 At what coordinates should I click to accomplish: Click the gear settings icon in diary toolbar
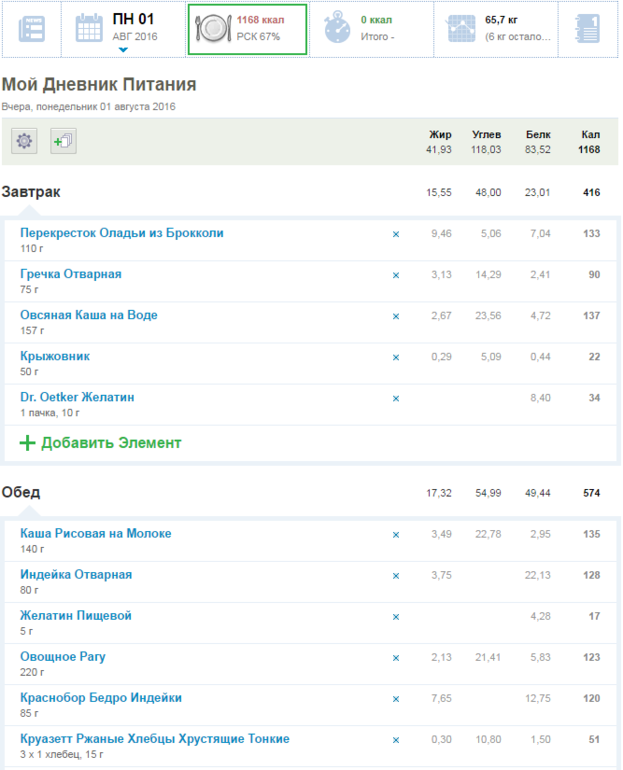coord(25,142)
